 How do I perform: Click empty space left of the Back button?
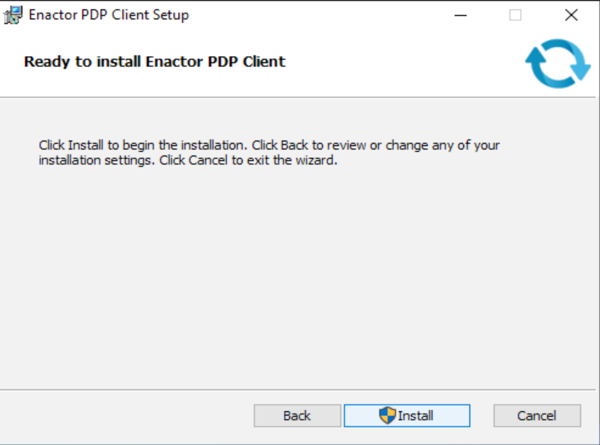[130, 415]
